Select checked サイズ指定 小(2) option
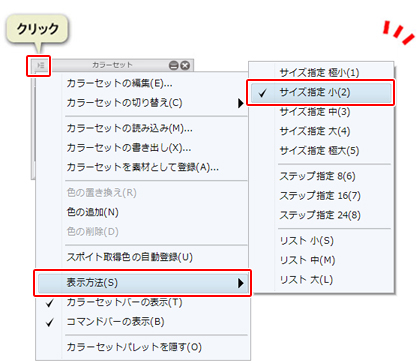 click(x=321, y=92)
